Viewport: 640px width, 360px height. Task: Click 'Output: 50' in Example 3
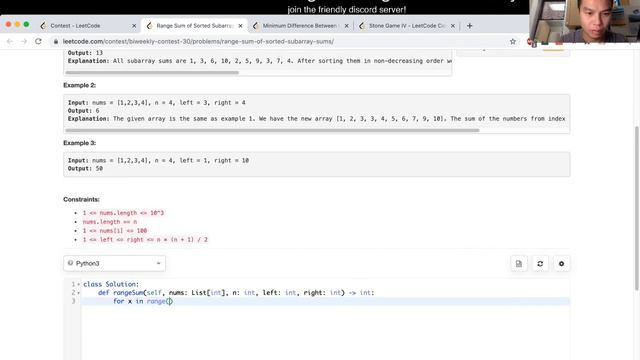(x=85, y=168)
